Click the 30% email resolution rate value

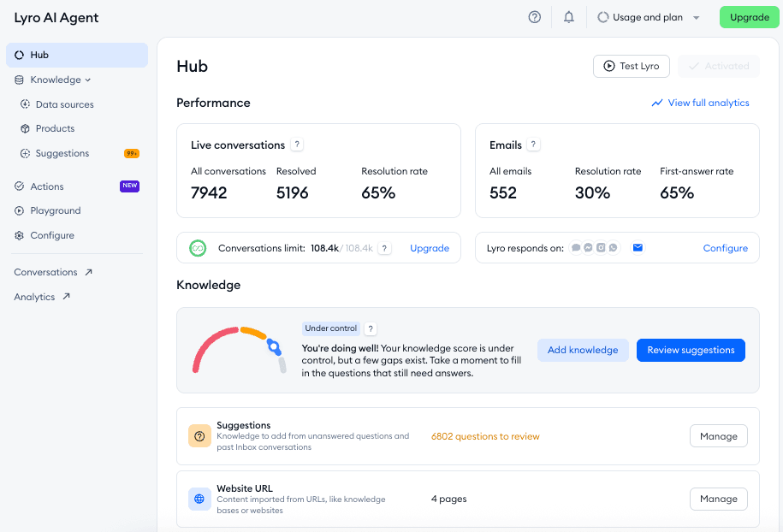point(592,192)
